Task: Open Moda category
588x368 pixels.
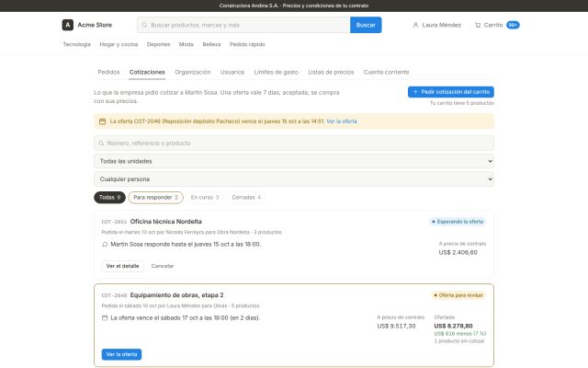Action: tap(186, 44)
